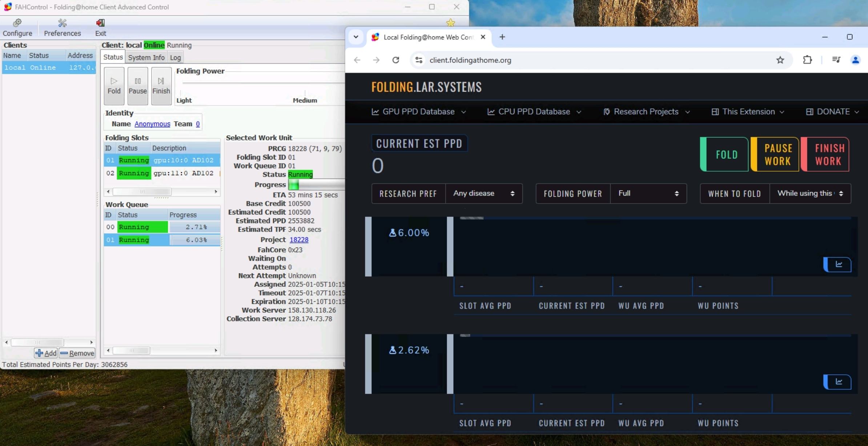Click the Finish playback button

coord(161,86)
